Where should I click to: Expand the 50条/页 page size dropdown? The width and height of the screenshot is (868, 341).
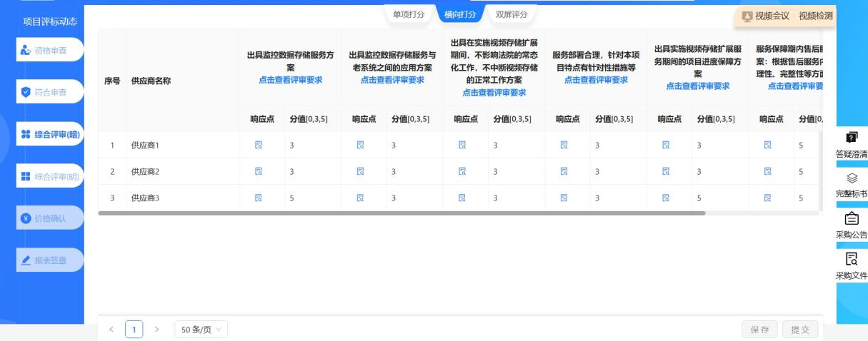coord(201,330)
